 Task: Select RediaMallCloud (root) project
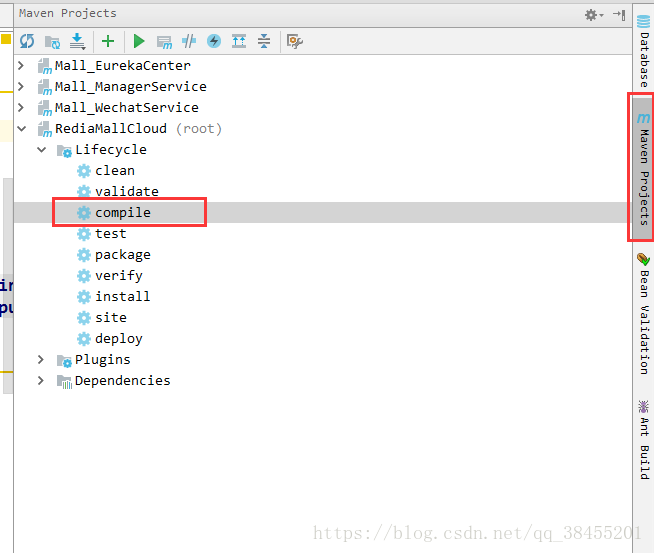click(x=138, y=128)
